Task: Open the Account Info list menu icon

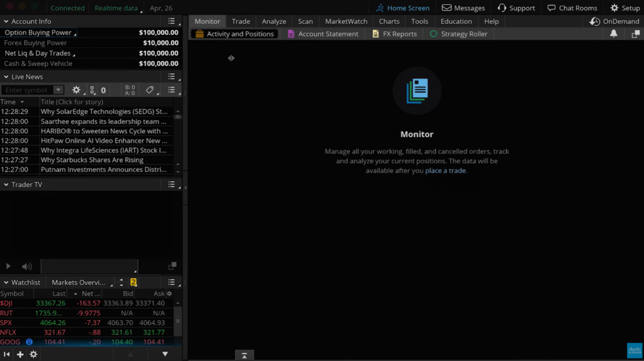Action: coord(171,21)
